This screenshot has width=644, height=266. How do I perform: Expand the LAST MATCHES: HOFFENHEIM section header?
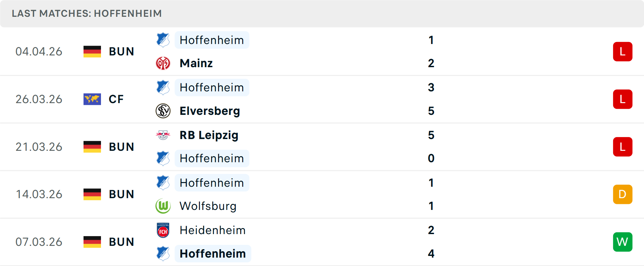[87, 13]
